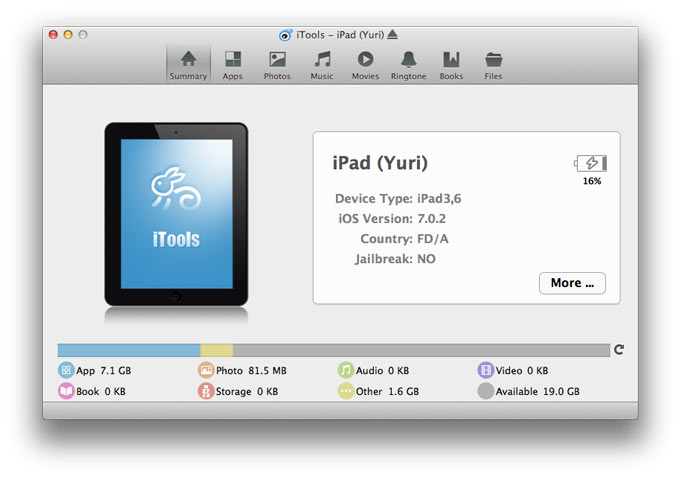Click the yellow Other segment of storage bar

point(216,350)
